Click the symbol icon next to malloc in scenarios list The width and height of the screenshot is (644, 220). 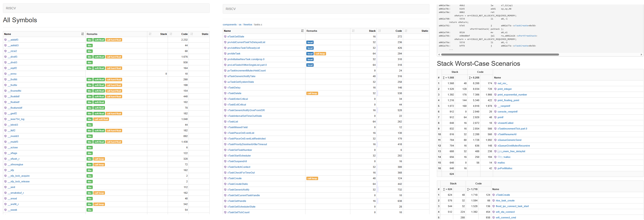click(x=495, y=163)
